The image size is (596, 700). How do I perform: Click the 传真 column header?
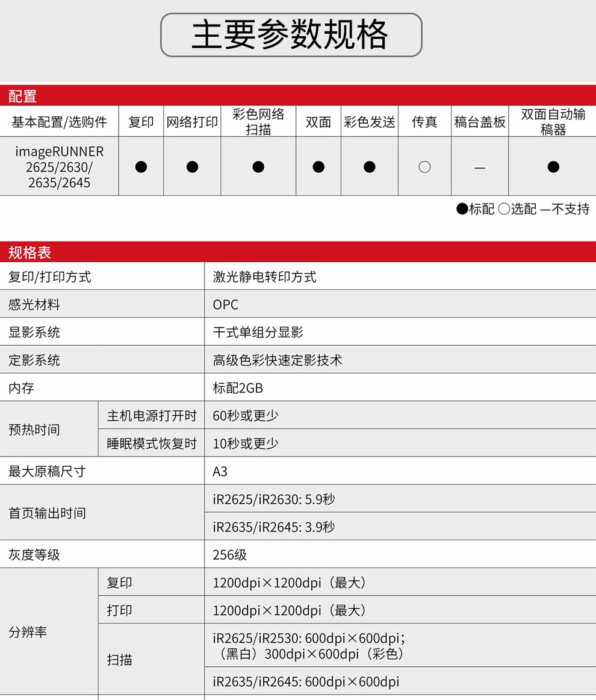tap(424, 122)
